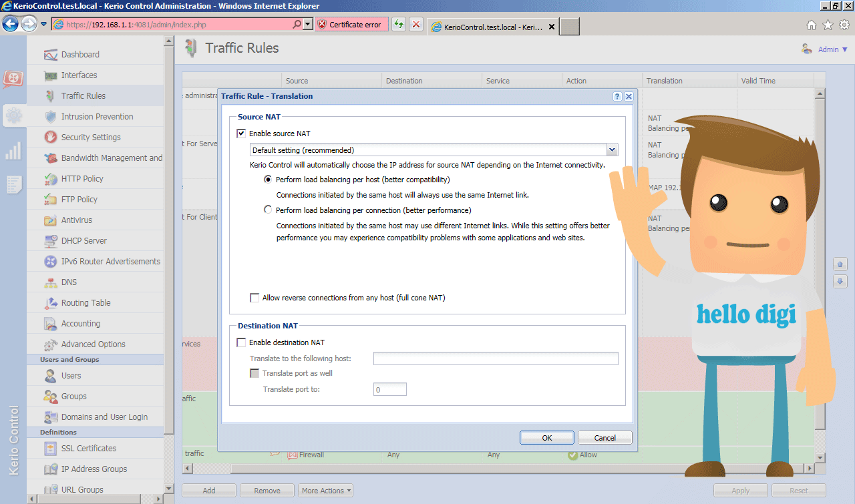
Task: Check Allow reverse connections (full cone NAT)
Action: click(x=254, y=298)
